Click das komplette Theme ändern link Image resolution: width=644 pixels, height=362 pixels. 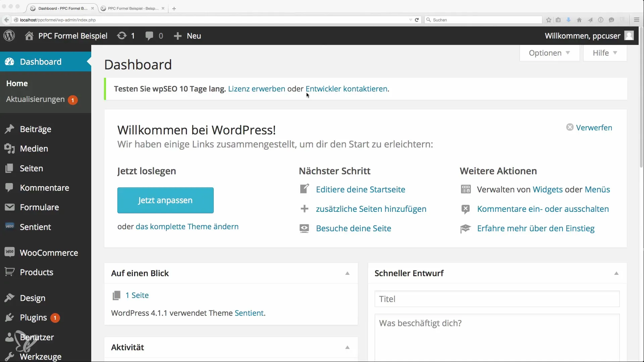point(187,227)
